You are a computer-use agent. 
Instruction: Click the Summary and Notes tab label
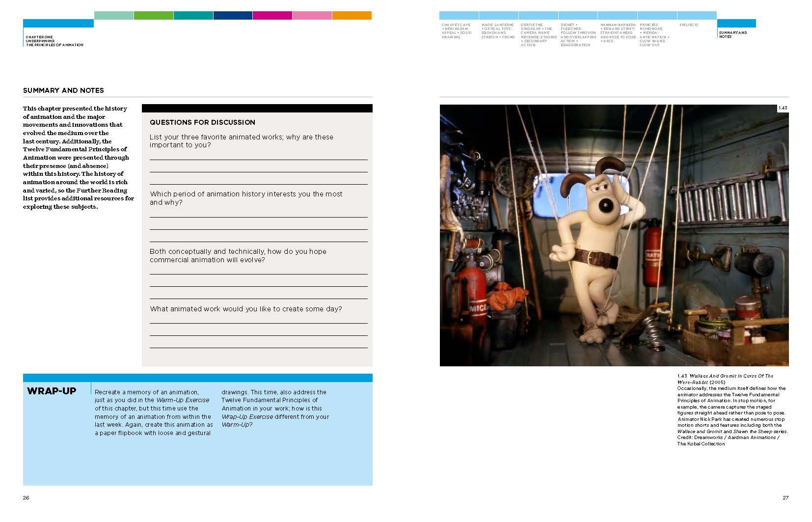tap(733, 34)
